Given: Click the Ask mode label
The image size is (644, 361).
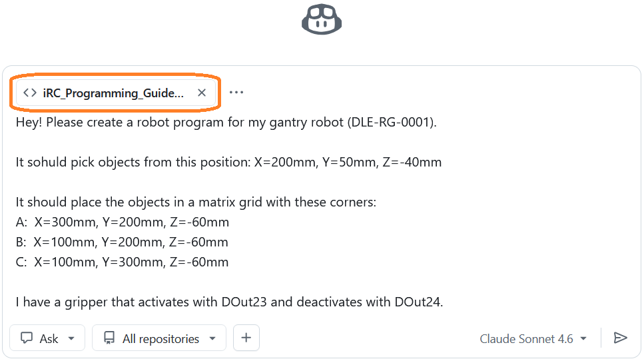Looking at the screenshot, I should (x=49, y=338).
